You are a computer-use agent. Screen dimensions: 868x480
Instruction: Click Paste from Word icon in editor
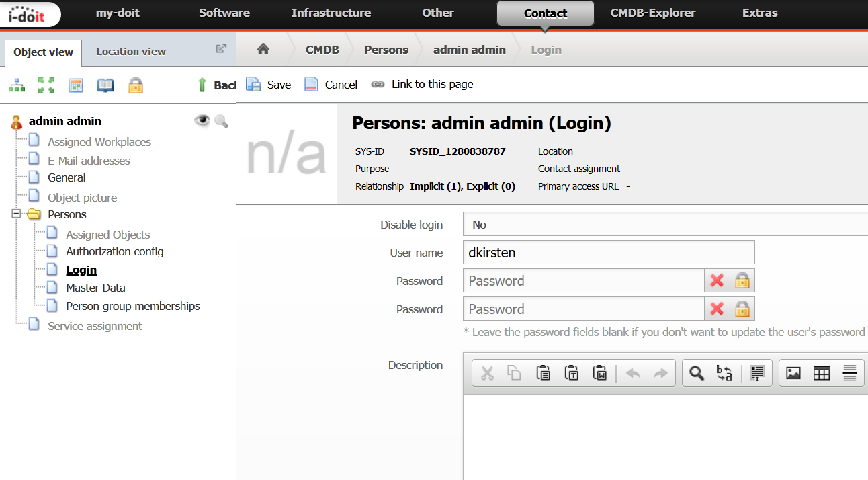pos(600,373)
